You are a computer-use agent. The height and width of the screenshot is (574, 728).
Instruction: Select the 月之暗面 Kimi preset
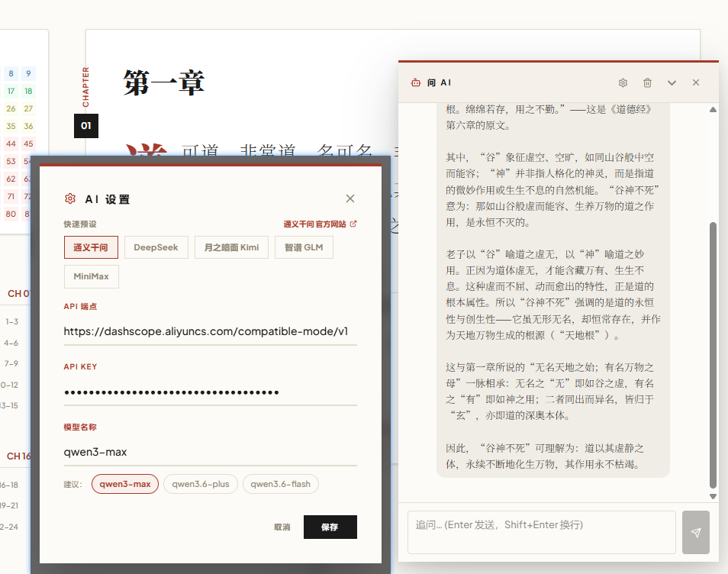tap(232, 247)
